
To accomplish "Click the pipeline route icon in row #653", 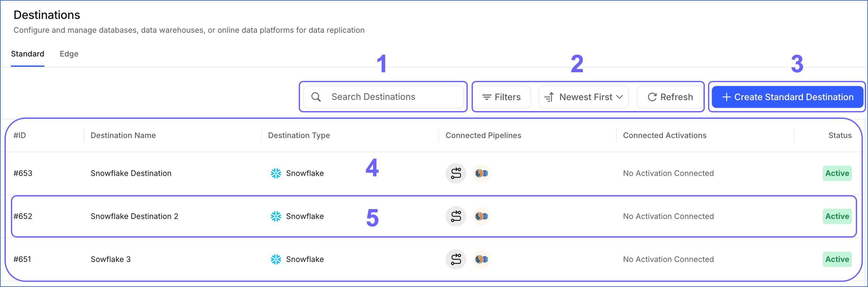I will coord(456,173).
